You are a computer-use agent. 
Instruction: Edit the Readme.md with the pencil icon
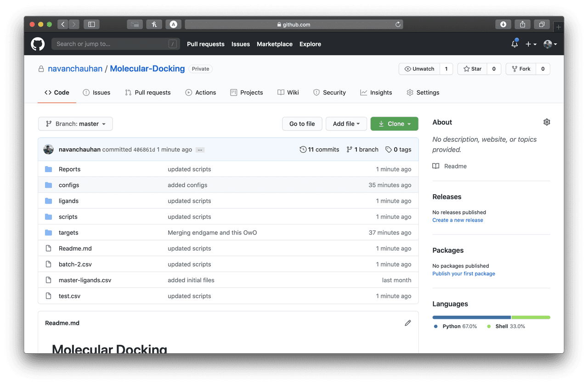pyautogui.click(x=407, y=323)
